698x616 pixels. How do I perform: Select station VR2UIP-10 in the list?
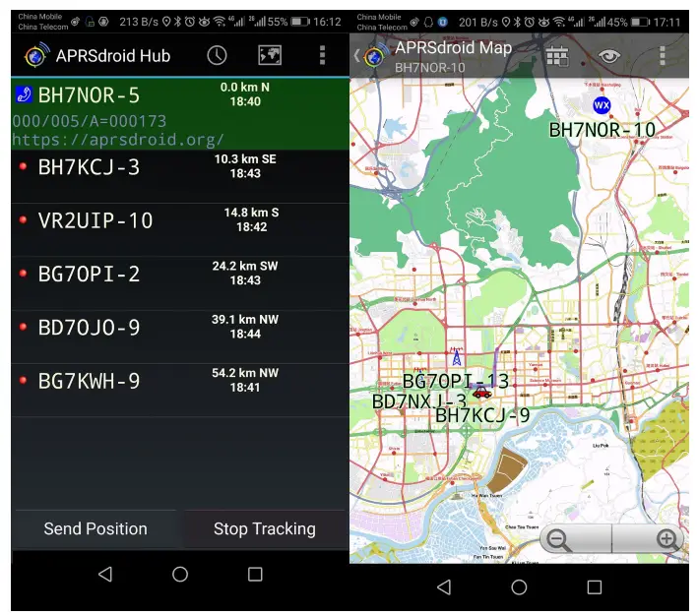pos(180,229)
